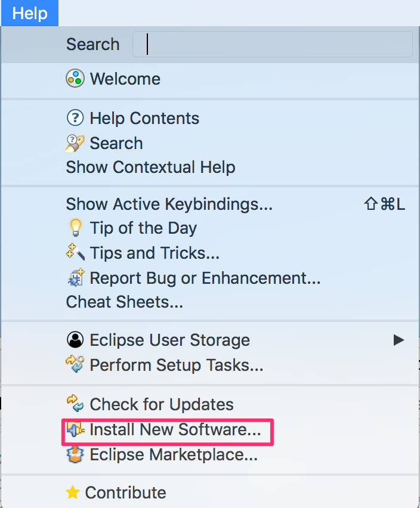This screenshot has width=420, height=508.
Task: Click the Eclipse Marketplace icon
Action: pyautogui.click(x=75, y=454)
